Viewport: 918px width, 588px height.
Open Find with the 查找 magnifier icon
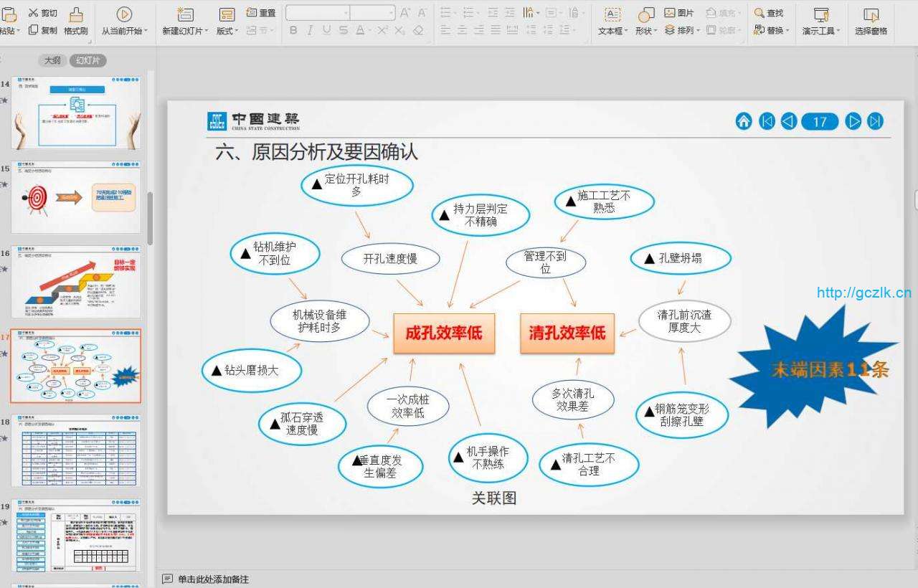point(768,13)
